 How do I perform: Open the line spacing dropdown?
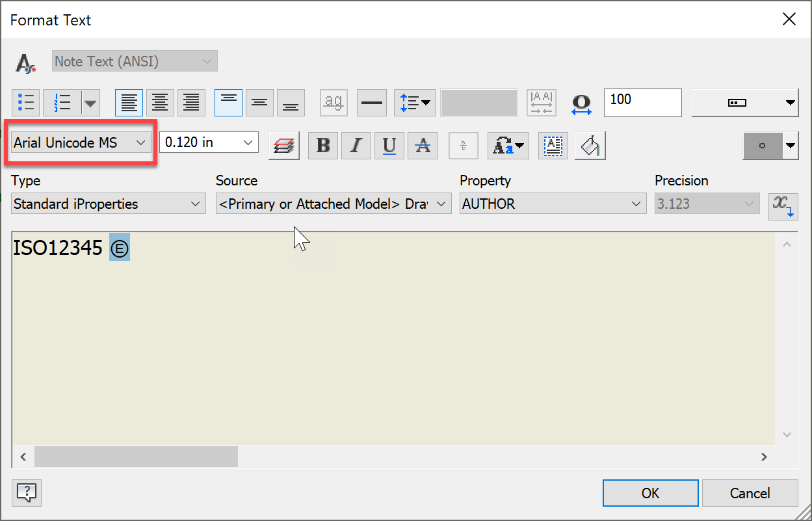[x=415, y=103]
